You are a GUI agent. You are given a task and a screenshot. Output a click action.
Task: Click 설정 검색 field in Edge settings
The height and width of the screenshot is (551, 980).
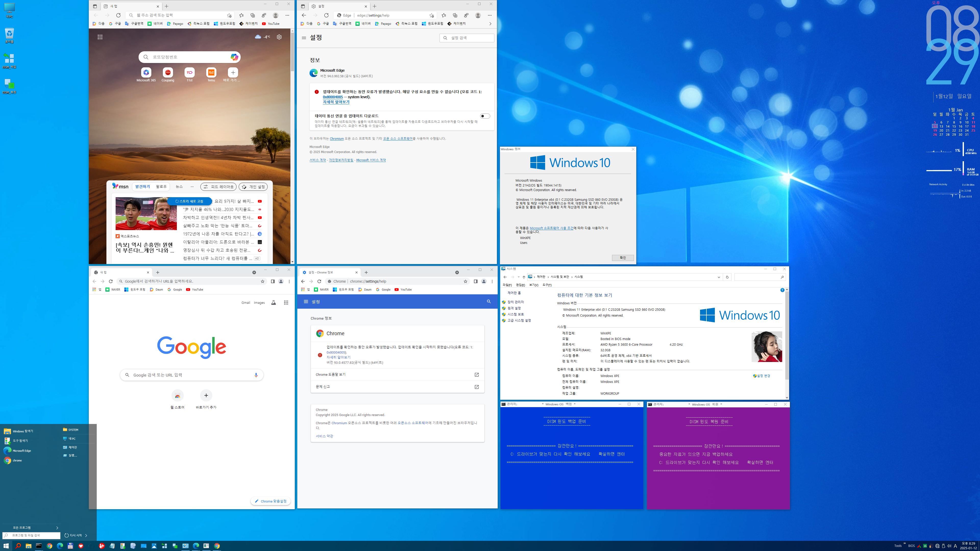click(467, 38)
